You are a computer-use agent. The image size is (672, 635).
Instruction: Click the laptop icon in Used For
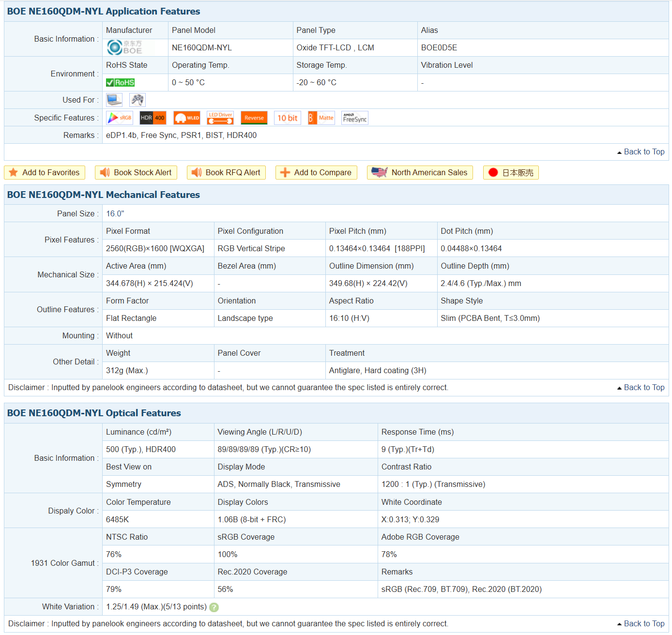(x=114, y=100)
